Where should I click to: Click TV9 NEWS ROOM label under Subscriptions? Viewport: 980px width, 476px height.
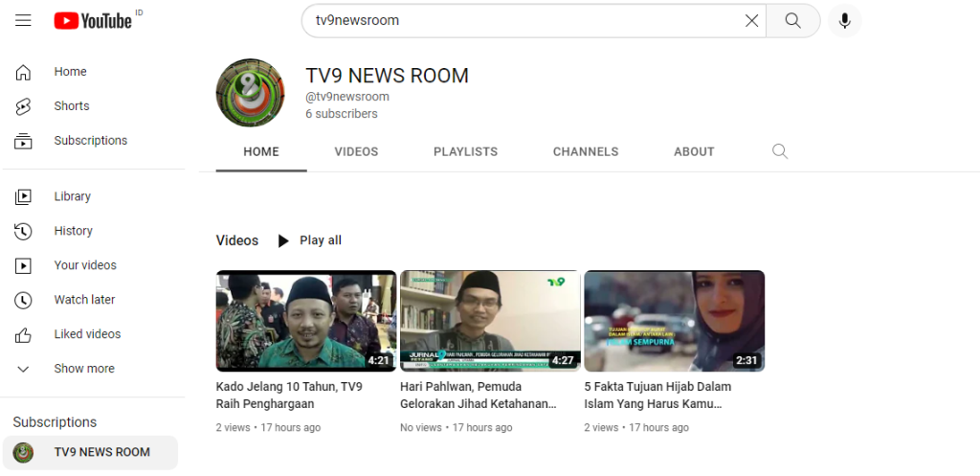(x=101, y=452)
